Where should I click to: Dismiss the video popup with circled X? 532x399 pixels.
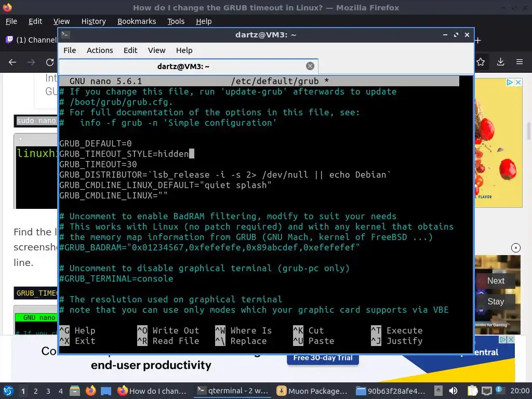(516, 248)
